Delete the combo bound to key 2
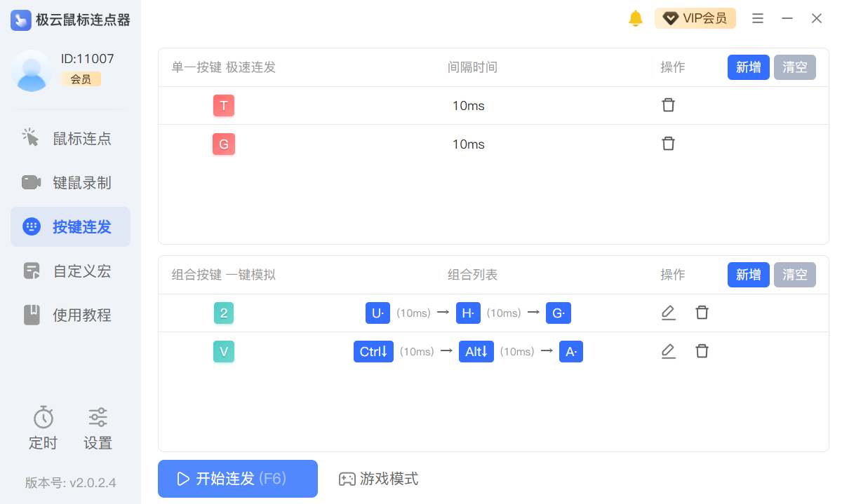The height and width of the screenshot is (504, 842). point(702,313)
